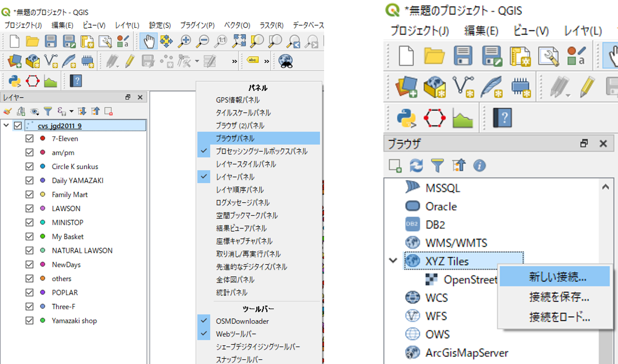
Task: Click Collapse All icon in Layers panel
Action: click(96, 111)
